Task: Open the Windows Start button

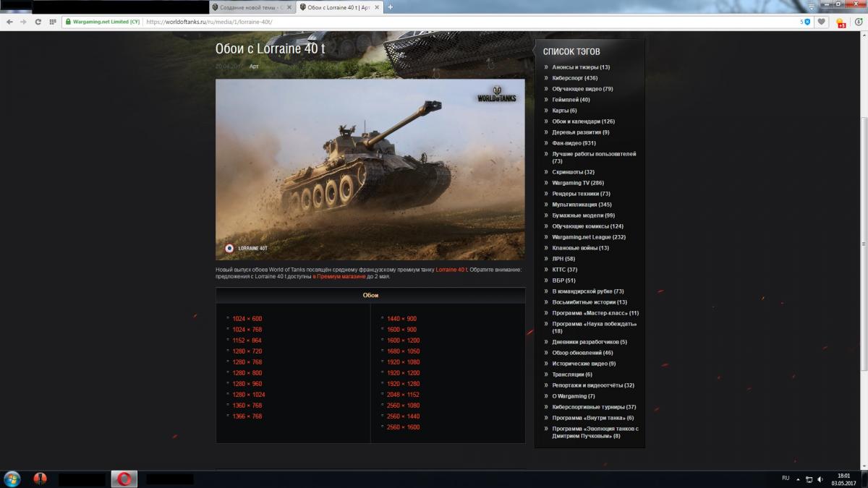Action: [x=12, y=479]
